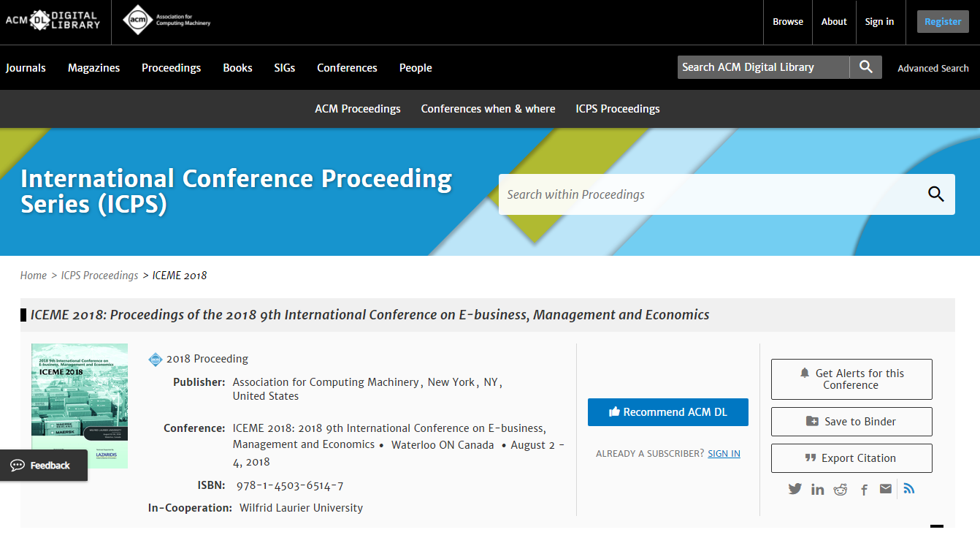Open the Association for Computing Machinery publisher link

(326, 382)
